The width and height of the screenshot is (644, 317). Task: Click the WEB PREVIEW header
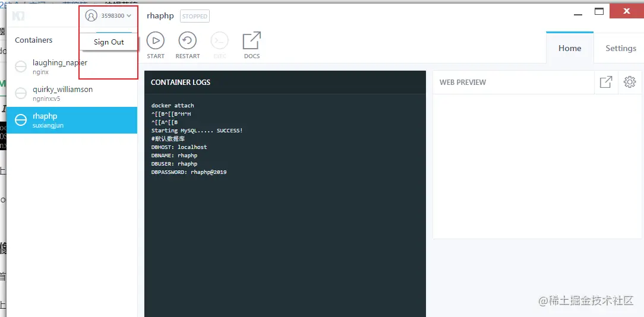tap(462, 82)
